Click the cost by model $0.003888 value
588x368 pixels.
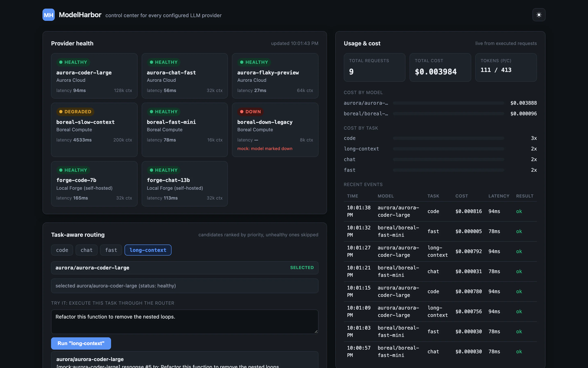tap(524, 103)
